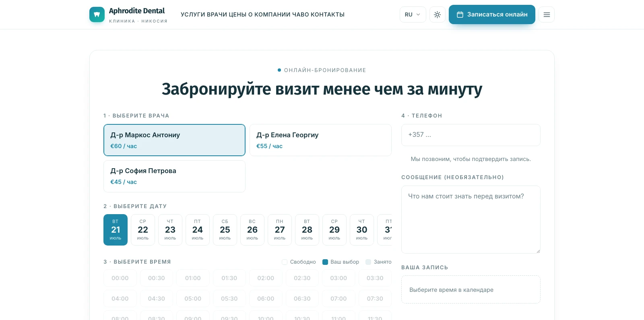Click the Мы позвоним confirmation note

(471, 159)
